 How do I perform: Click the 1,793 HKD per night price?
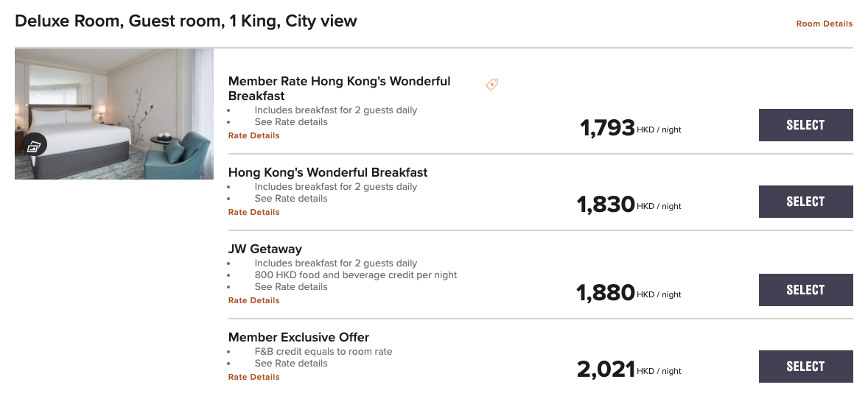click(x=631, y=127)
